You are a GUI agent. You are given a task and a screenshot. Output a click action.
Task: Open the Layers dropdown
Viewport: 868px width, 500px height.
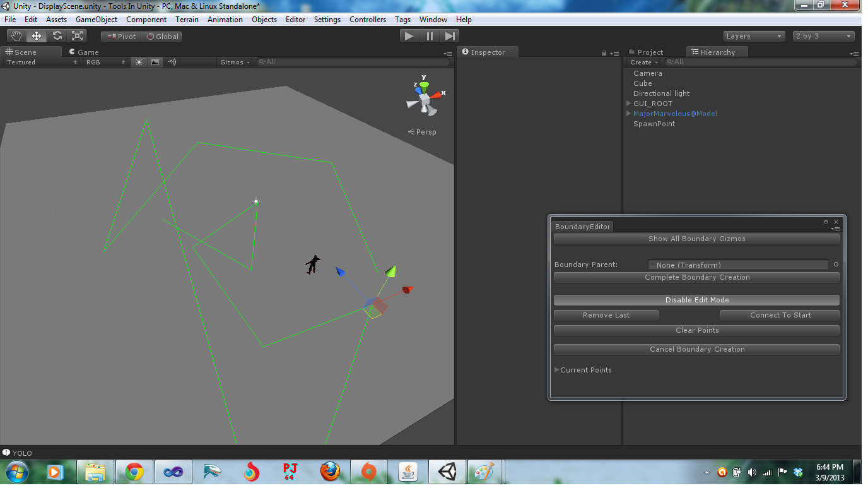click(754, 36)
